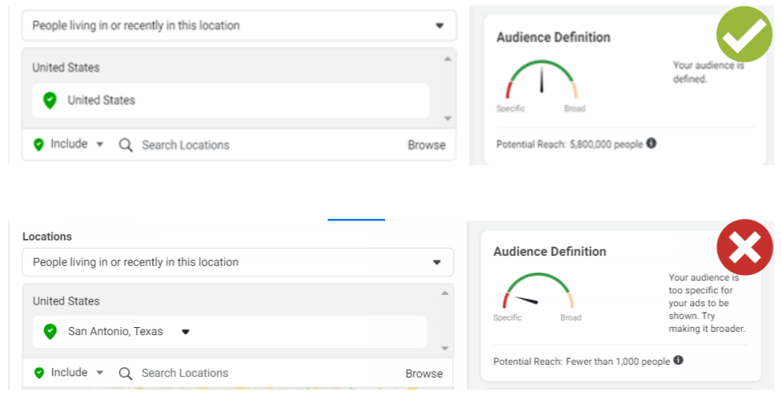
Task: Click the top Search Locations magnifier icon
Action: point(126,145)
